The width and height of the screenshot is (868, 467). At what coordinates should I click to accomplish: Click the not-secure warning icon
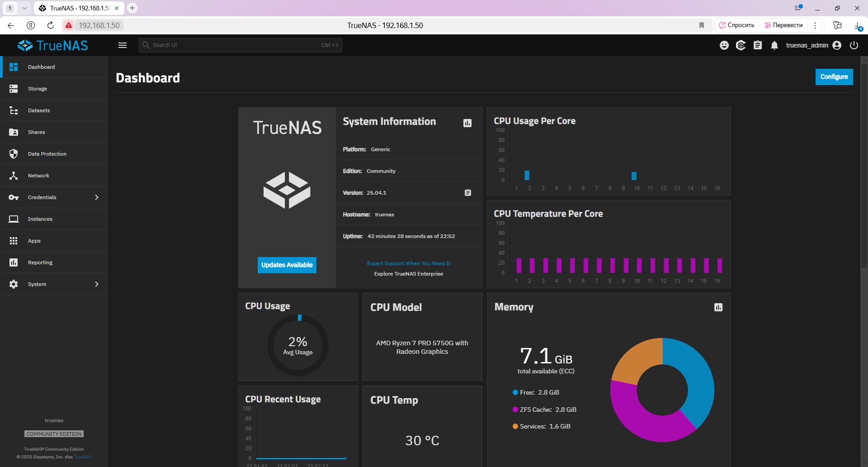(x=69, y=25)
